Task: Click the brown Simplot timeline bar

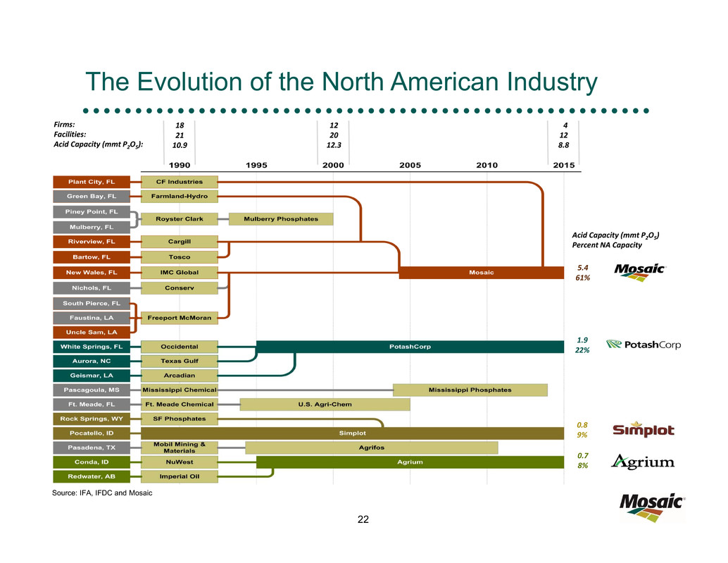Action: 353,433
